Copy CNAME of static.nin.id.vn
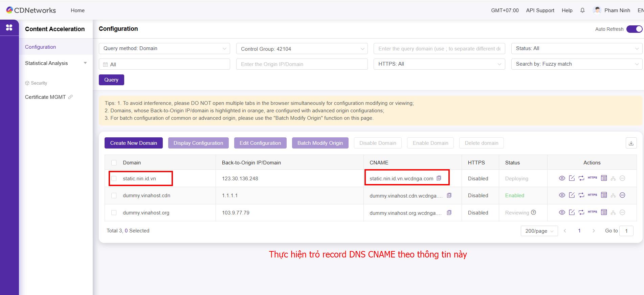The image size is (644, 295). [x=439, y=178]
